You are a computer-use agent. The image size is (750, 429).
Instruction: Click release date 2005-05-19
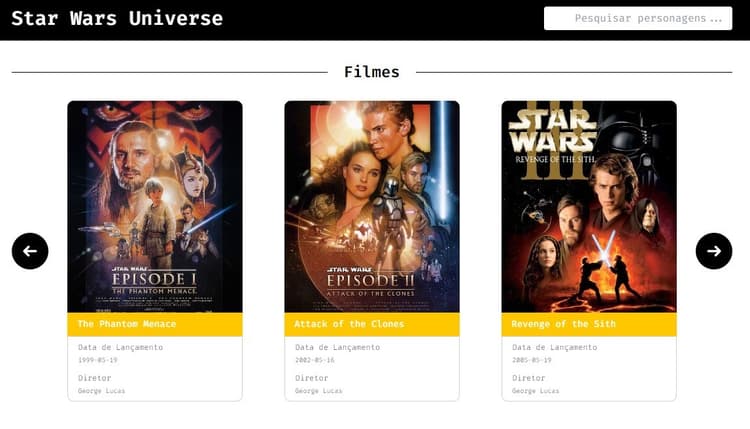532,360
